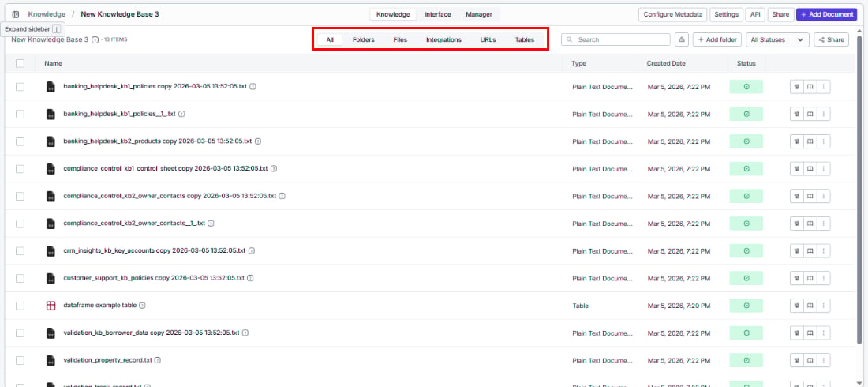868x387 pixels.
Task: Select the Files filter tab
Action: click(x=400, y=40)
